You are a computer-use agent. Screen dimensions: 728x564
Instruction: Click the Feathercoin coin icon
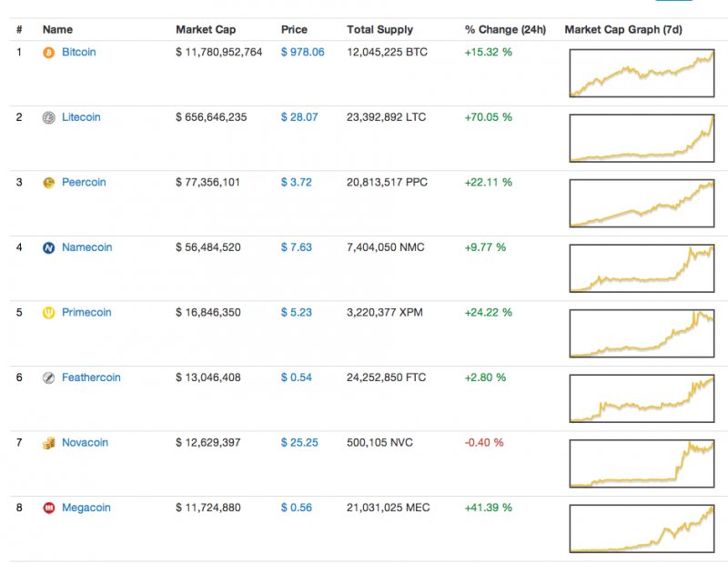49,378
